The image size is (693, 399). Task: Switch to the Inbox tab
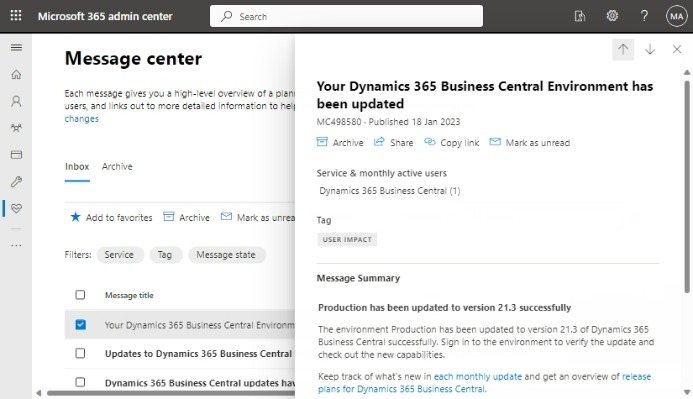(77, 167)
